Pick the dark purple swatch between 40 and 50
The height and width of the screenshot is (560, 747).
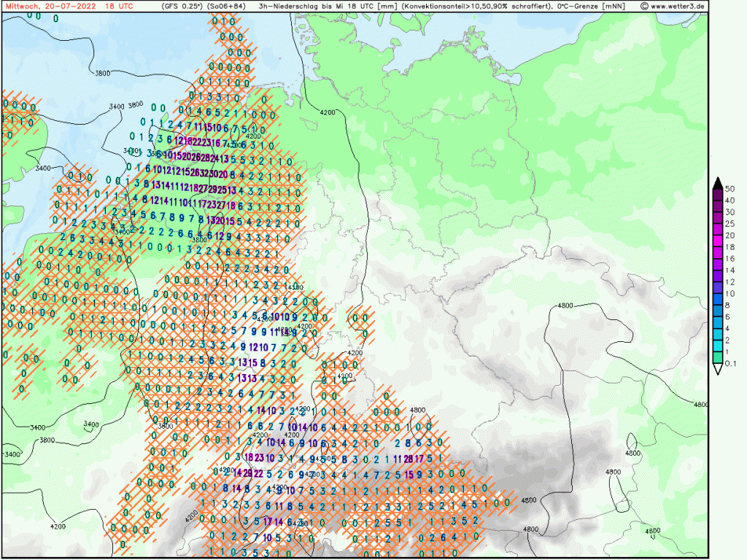click(x=718, y=193)
